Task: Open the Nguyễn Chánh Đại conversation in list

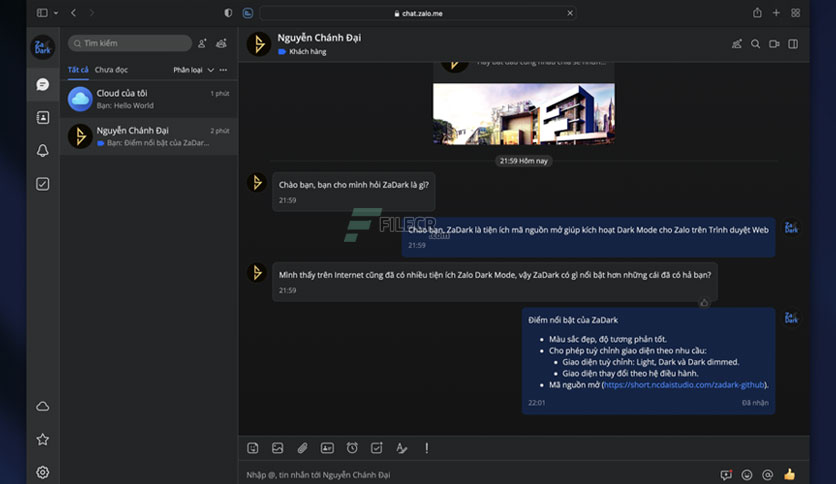Action: tap(149, 136)
